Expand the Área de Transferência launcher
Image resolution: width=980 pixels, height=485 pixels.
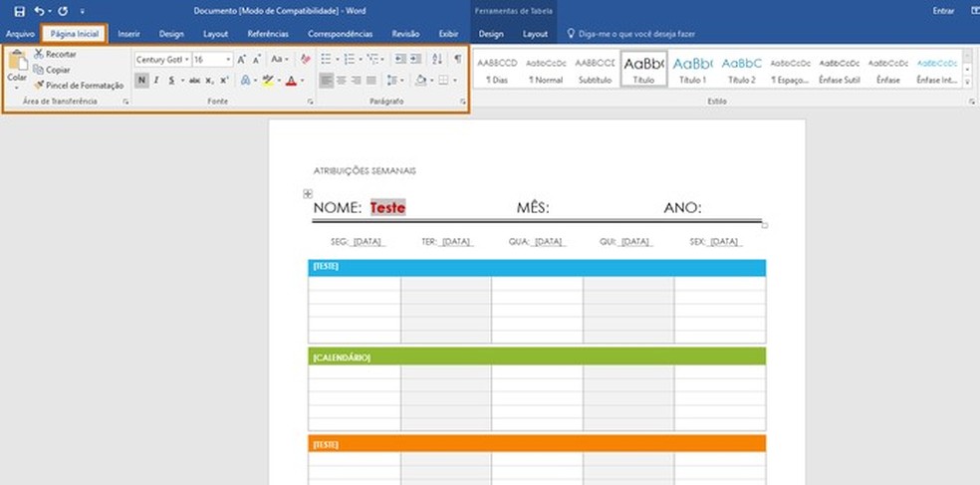coord(125,102)
